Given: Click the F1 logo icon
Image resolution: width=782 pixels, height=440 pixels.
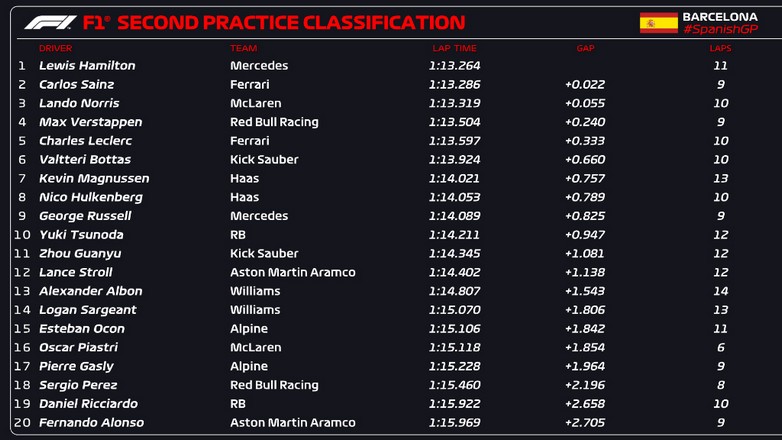Looking at the screenshot, I should pyautogui.click(x=49, y=22).
